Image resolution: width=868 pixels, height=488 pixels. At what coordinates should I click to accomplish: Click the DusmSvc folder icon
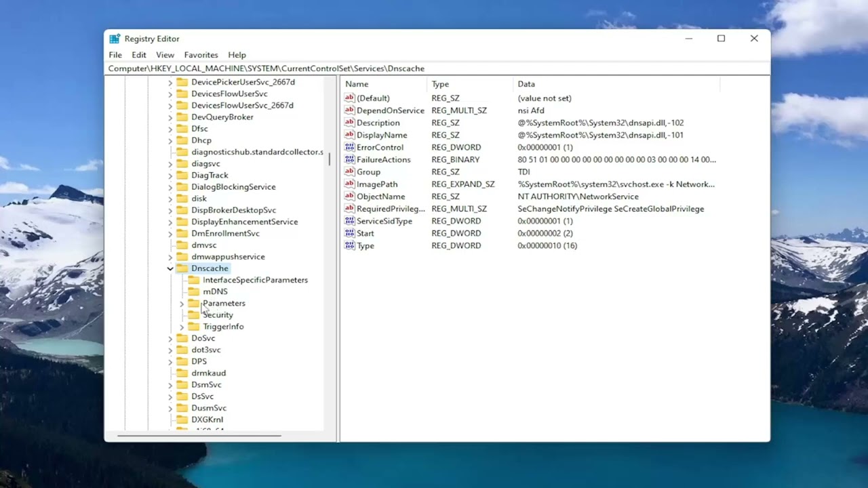(x=182, y=408)
